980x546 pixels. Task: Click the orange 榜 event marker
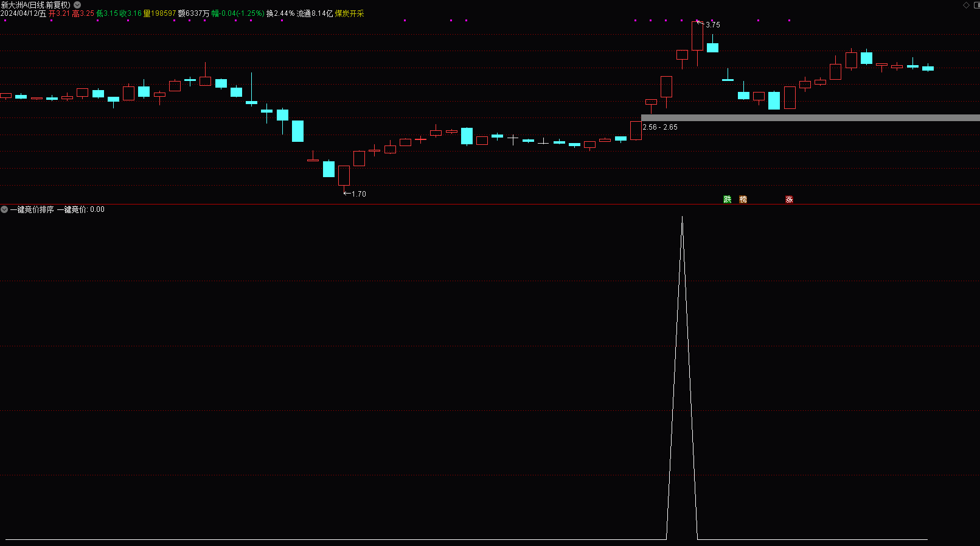[743, 200]
